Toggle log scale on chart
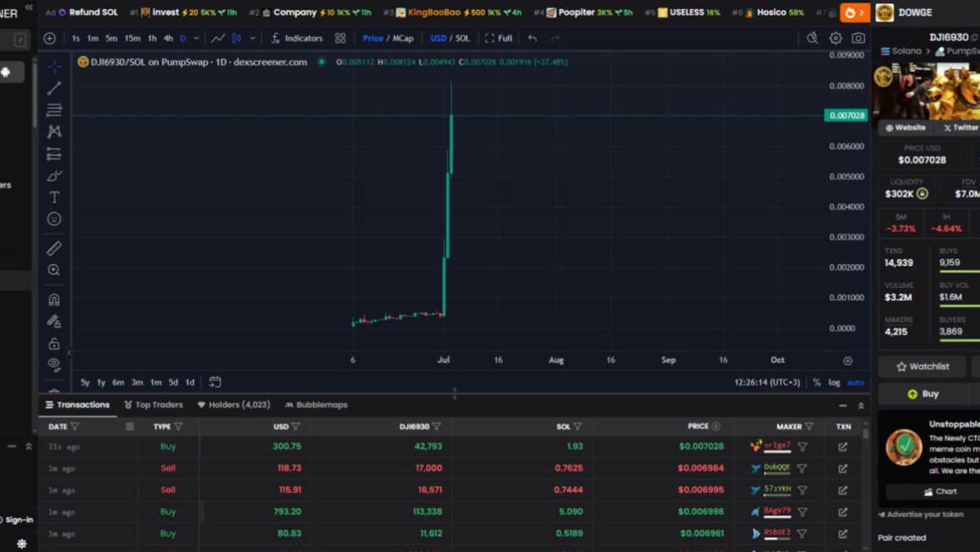 coord(834,383)
